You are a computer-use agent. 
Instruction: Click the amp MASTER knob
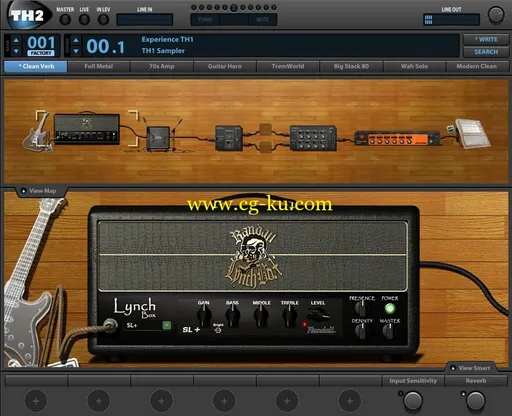coord(388,331)
